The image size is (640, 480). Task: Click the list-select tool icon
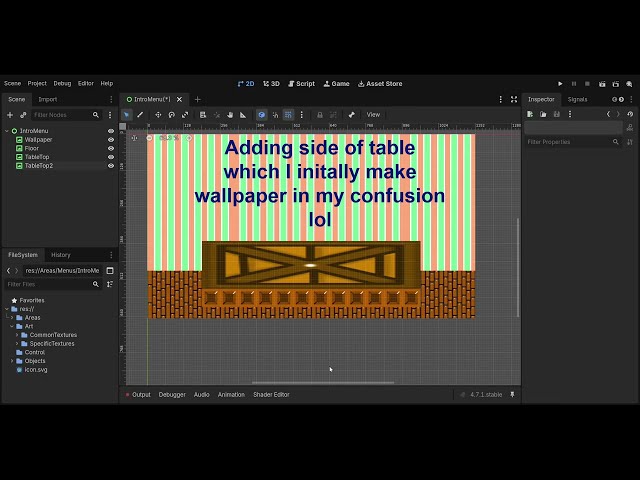pos(203,115)
